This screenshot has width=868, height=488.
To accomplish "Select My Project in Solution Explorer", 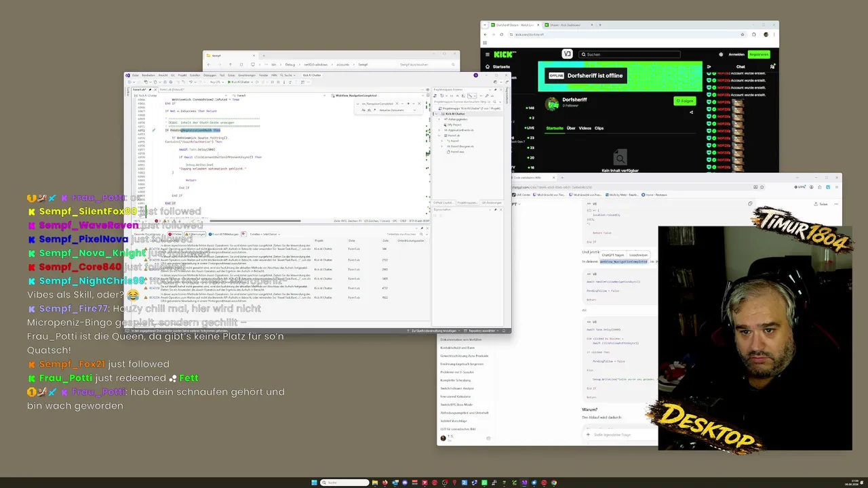I will click(454, 125).
